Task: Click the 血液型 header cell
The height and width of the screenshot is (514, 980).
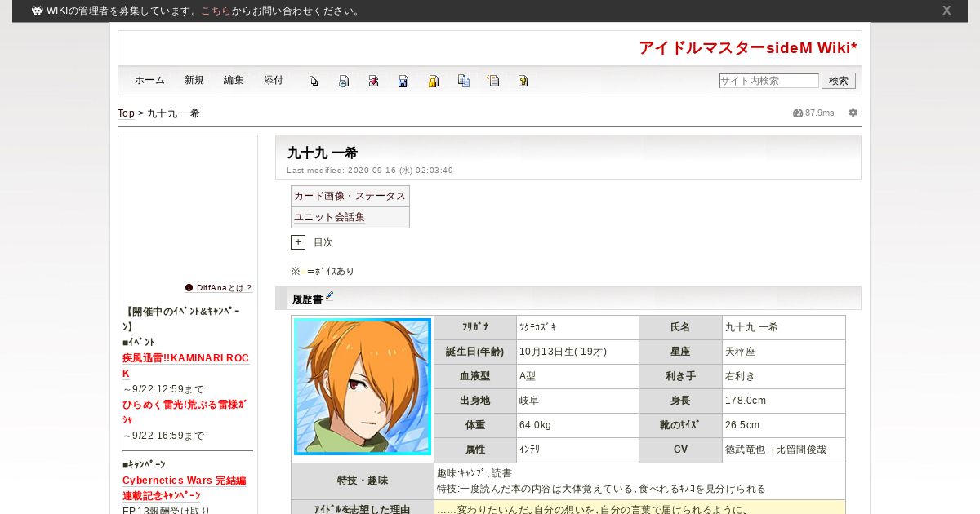Action: 475,377
